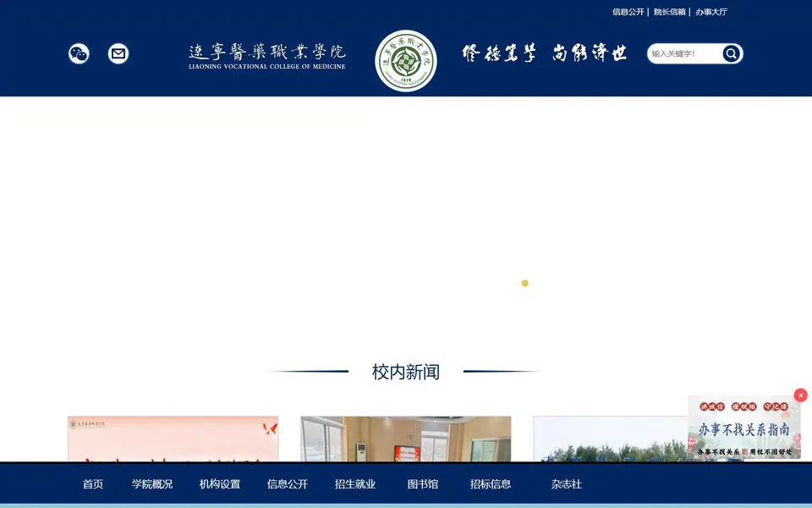Open the round college emblem logo
This screenshot has height=508, width=812.
pyautogui.click(x=405, y=61)
